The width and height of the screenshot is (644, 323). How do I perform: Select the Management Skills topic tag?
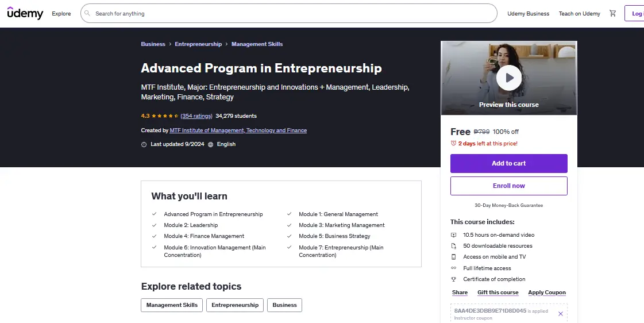[x=172, y=305]
